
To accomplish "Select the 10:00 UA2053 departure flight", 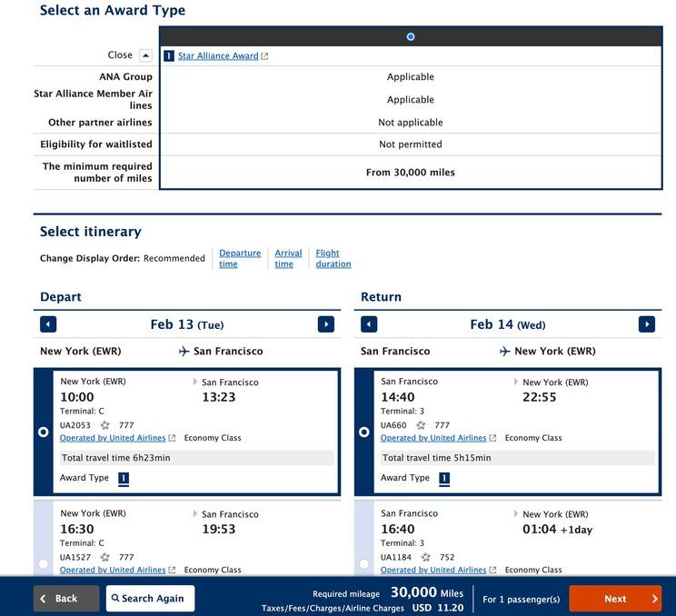I will pos(43,432).
